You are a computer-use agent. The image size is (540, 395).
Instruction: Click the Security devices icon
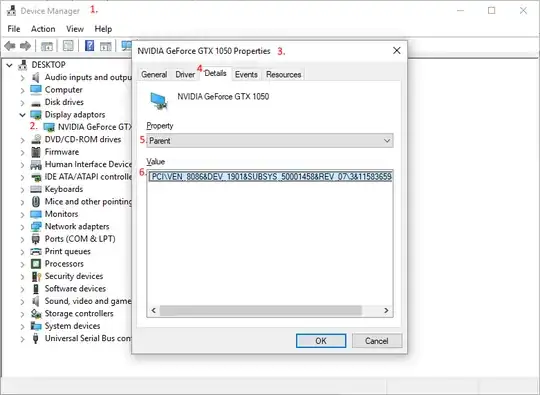pos(36,276)
